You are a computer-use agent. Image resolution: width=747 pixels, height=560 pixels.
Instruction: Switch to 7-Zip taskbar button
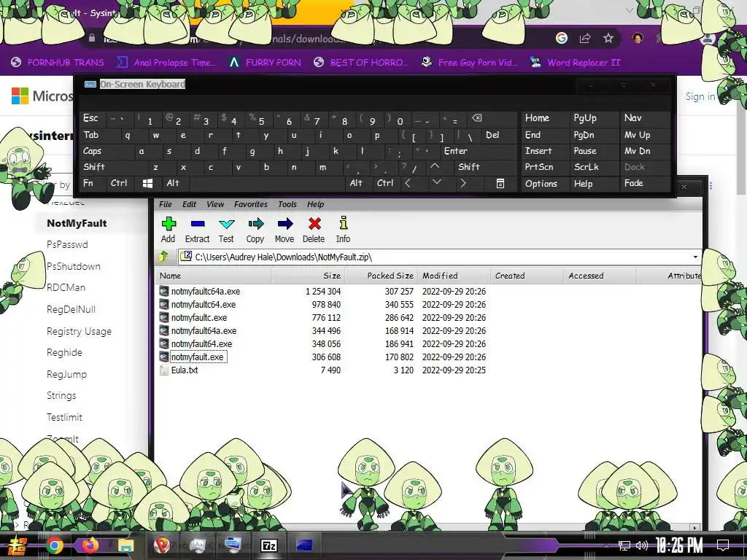[x=269, y=545]
